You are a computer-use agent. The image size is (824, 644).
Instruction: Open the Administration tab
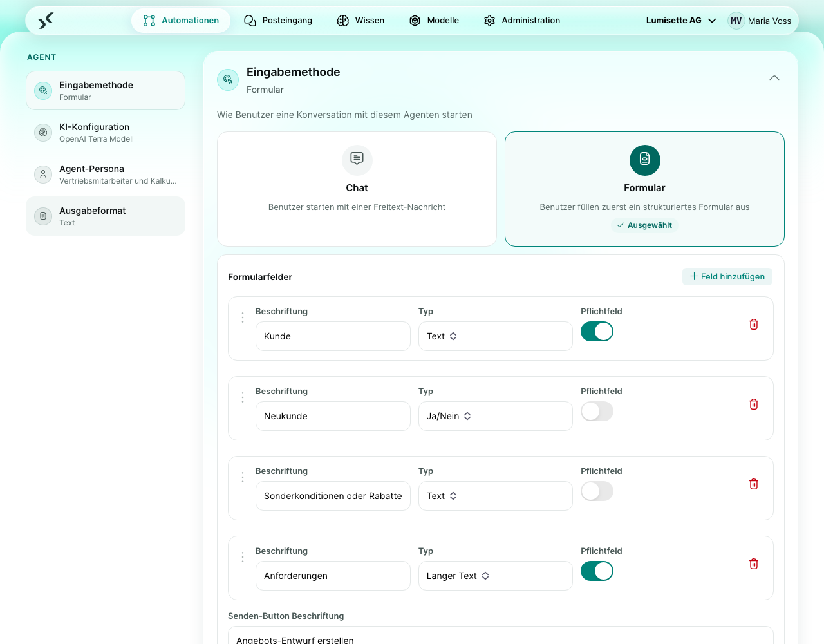tap(522, 21)
